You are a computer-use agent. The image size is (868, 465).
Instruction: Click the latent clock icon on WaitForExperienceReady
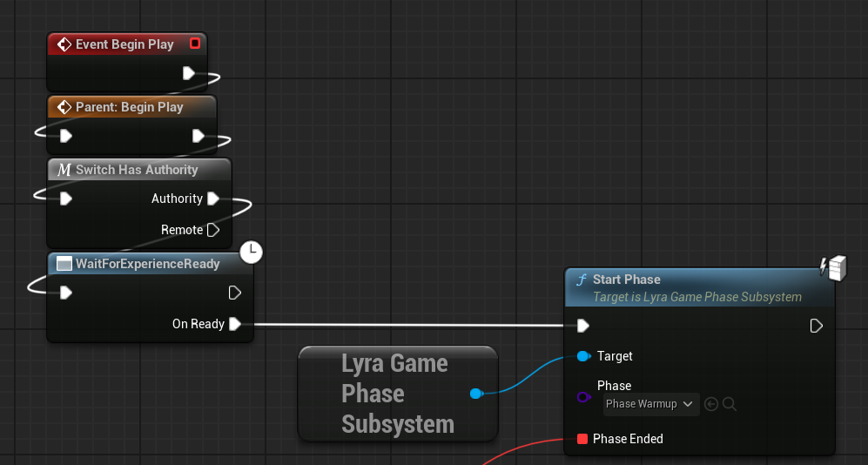click(252, 253)
